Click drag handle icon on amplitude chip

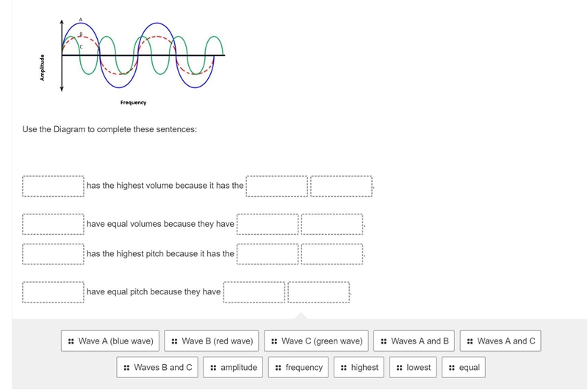[x=213, y=368]
